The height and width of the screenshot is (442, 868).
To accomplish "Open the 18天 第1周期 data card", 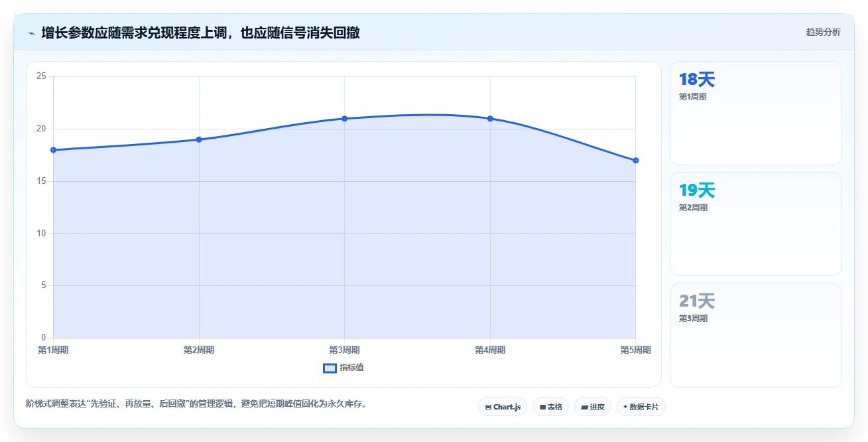I will tap(756, 113).
